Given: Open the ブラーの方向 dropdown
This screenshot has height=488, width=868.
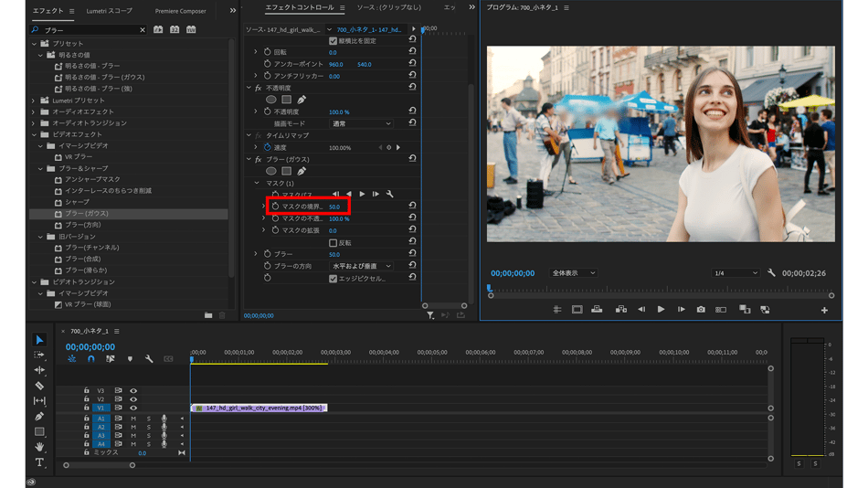Looking at the screenshot, I should pos(360,266).
